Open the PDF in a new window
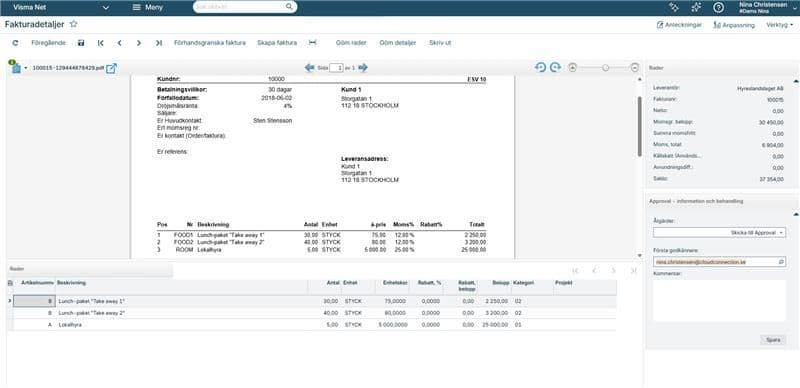 click(x=111, y=68)
